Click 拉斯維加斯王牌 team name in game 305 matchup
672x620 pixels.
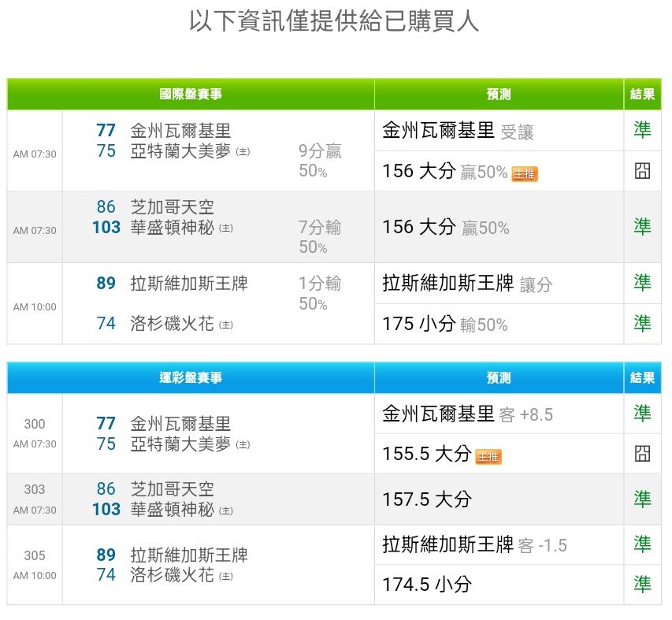189,555
